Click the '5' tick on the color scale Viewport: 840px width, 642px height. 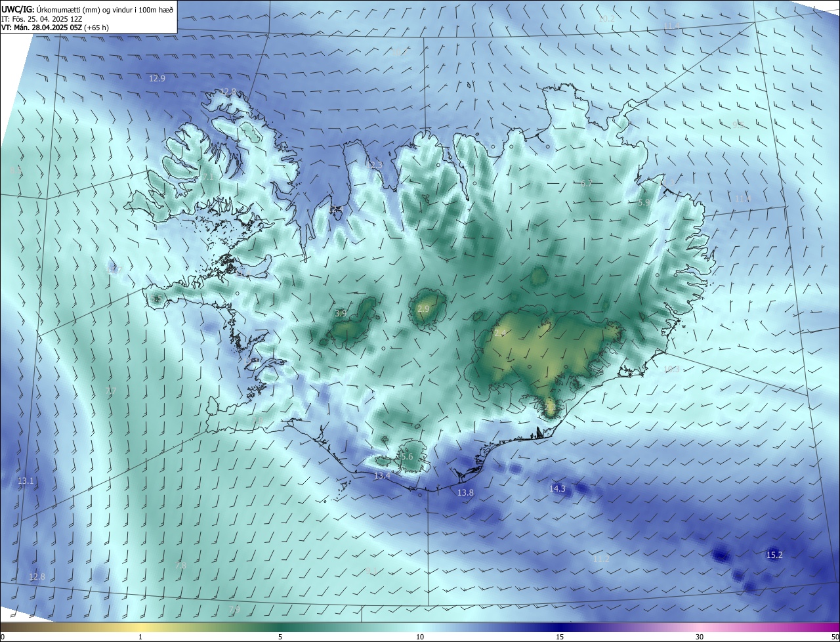(x=280, y=637)
